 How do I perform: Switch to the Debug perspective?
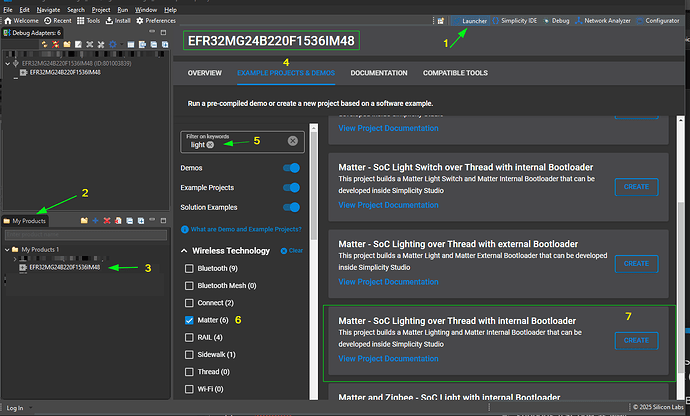(557, 21)
